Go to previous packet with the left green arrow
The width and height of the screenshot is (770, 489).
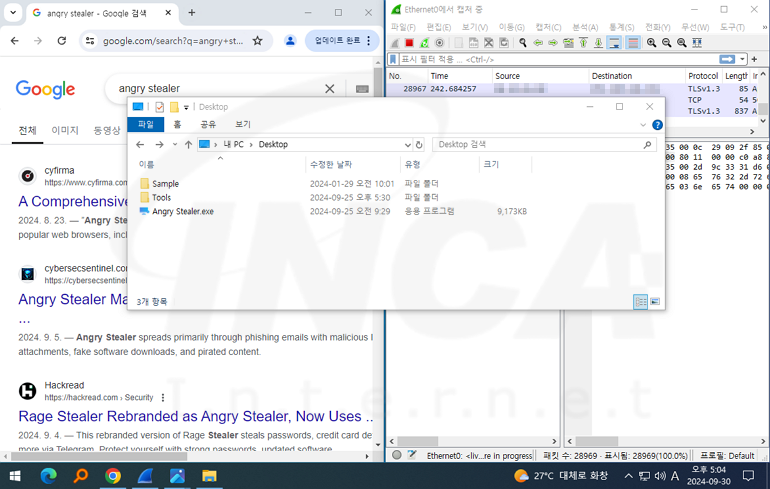coord(538,43)
